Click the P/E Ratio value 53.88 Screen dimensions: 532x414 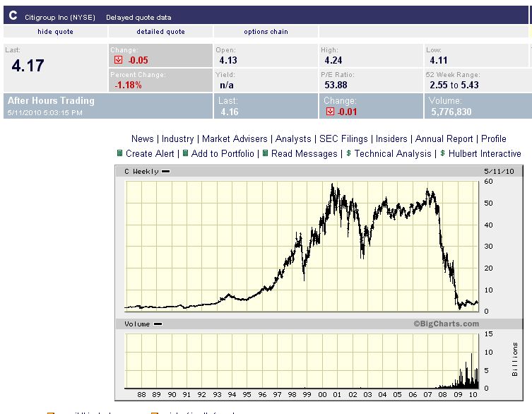(x=336, y=85)
